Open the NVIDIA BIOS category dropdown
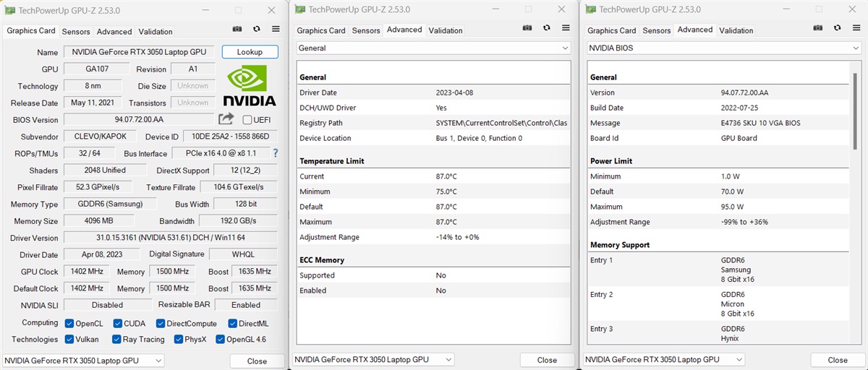 click(724, 48)
